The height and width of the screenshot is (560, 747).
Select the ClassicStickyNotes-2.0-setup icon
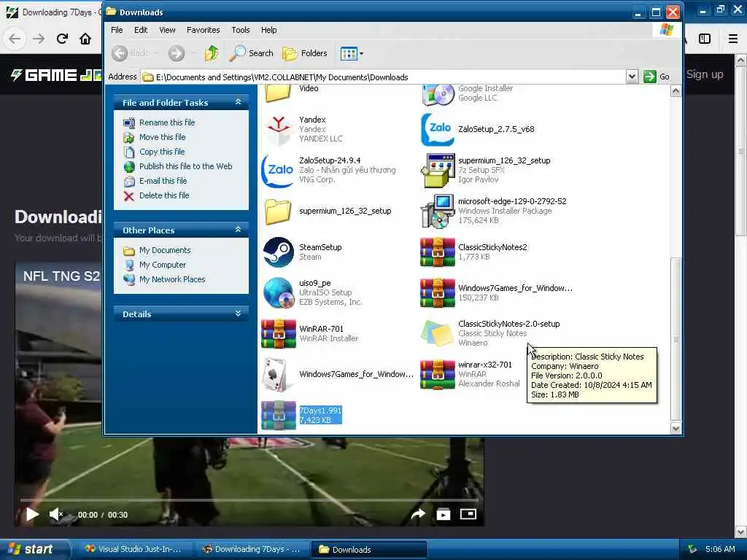click(x=438, y=333)
